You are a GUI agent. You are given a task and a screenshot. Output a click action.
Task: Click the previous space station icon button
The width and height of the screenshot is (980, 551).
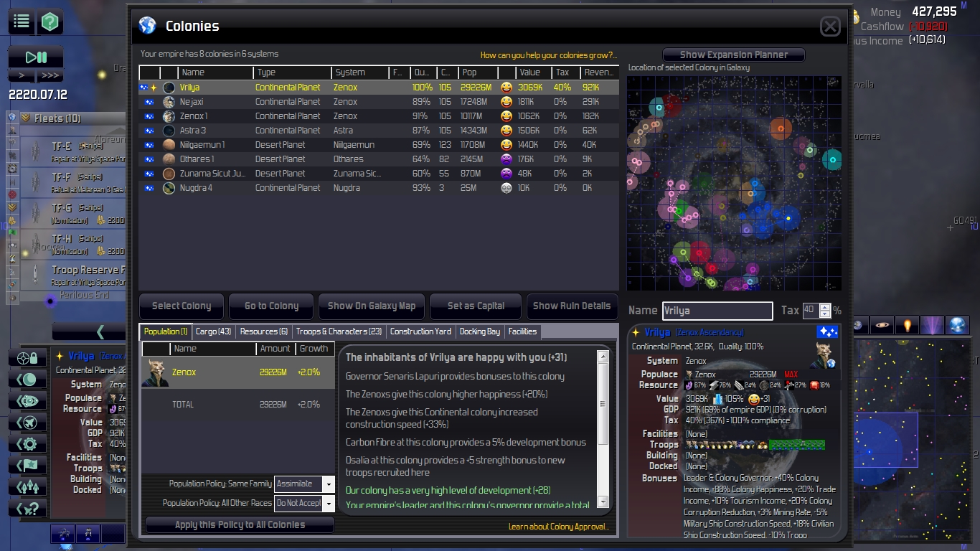(x=28, y=400)
